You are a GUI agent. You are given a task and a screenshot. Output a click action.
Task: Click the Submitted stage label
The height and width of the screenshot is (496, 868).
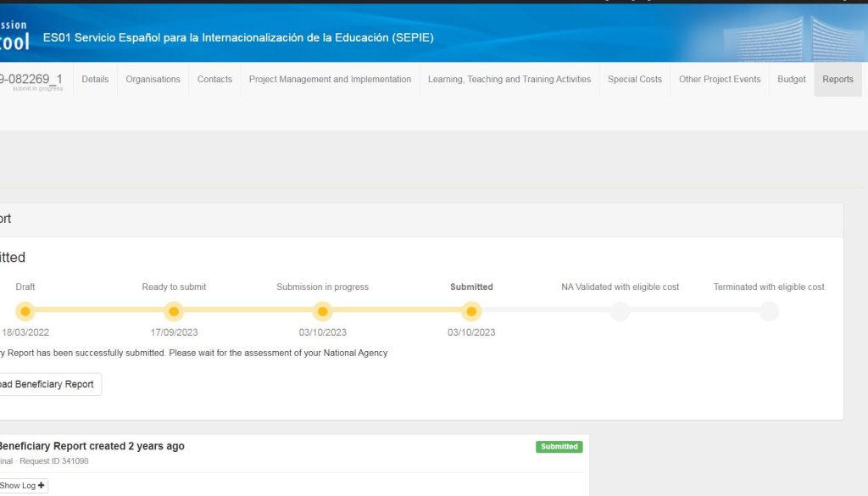click(471, 287)
